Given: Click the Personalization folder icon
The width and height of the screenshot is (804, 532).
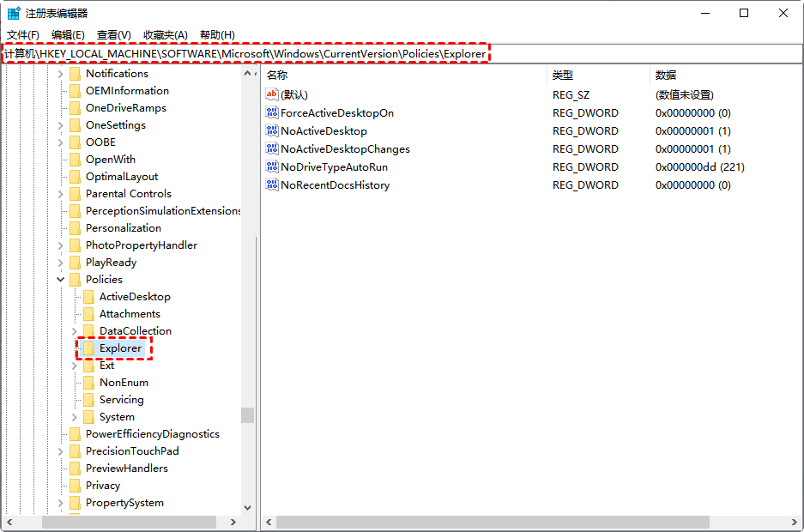Looking at the screenshot, I should point(75,228).
